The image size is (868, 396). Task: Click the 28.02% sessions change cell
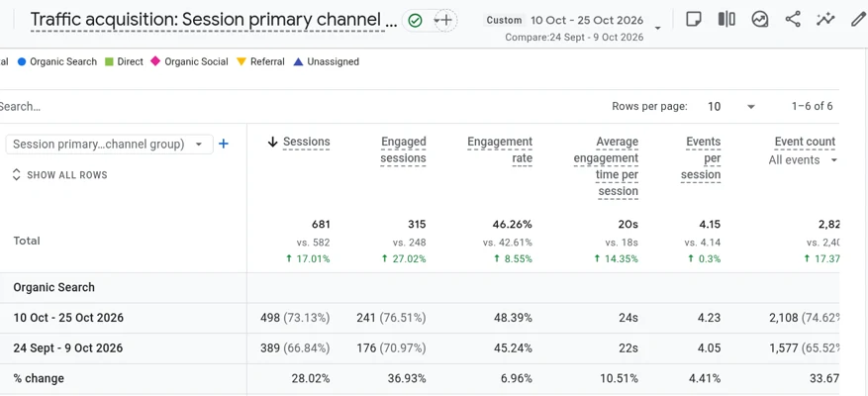pyautogui.click(x=311, y=379)
